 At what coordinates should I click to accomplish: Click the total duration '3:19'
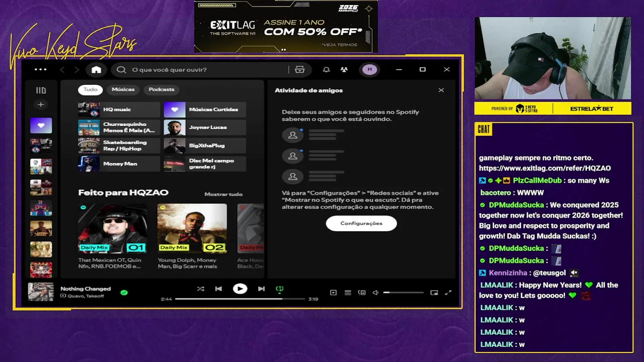(x=313, y=299)
